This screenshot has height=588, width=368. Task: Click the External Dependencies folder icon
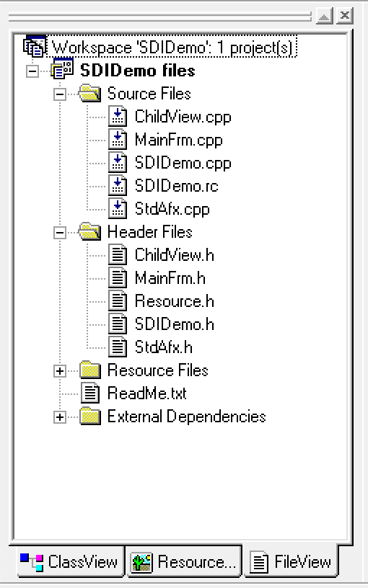point(90,416)
